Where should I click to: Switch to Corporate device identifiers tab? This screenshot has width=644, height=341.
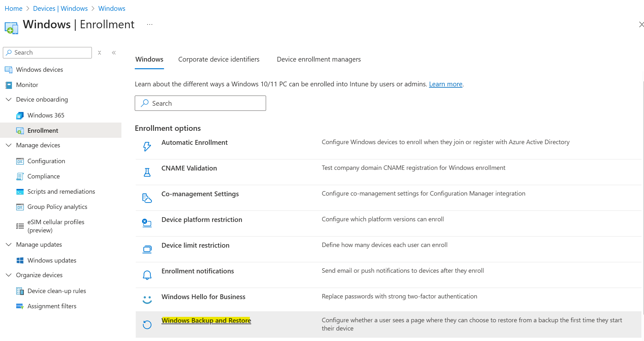pos(219,59)
